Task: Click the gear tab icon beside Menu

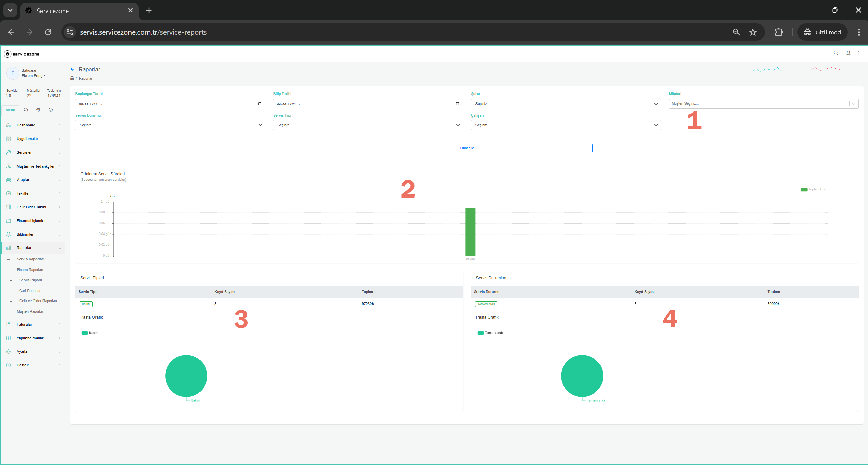Action: point(38,110)
